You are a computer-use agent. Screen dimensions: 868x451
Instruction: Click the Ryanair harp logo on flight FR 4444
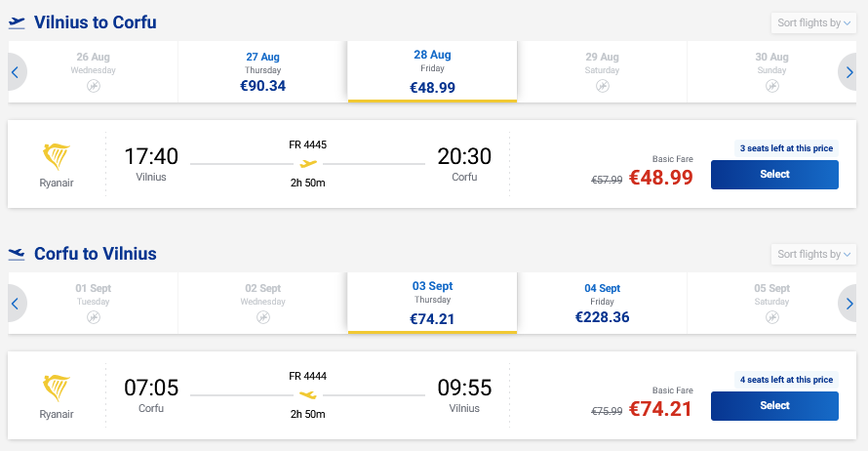(57, 388)
